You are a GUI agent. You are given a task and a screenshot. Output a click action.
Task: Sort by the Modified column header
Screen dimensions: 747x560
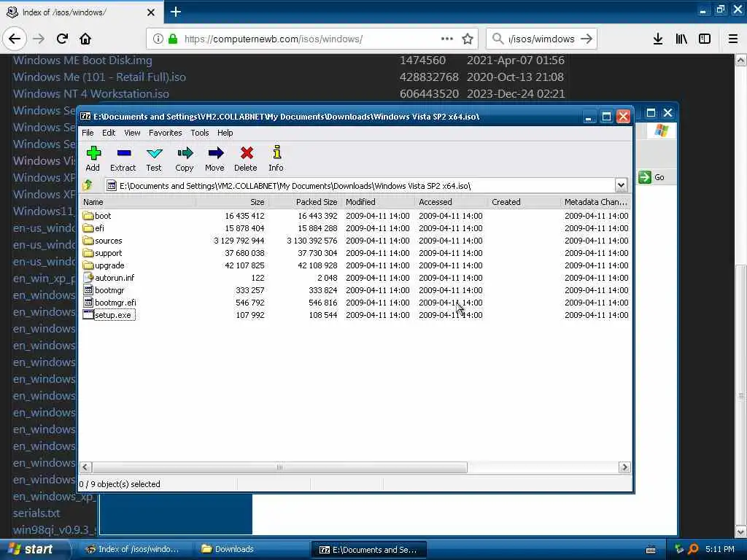[379, 202]
